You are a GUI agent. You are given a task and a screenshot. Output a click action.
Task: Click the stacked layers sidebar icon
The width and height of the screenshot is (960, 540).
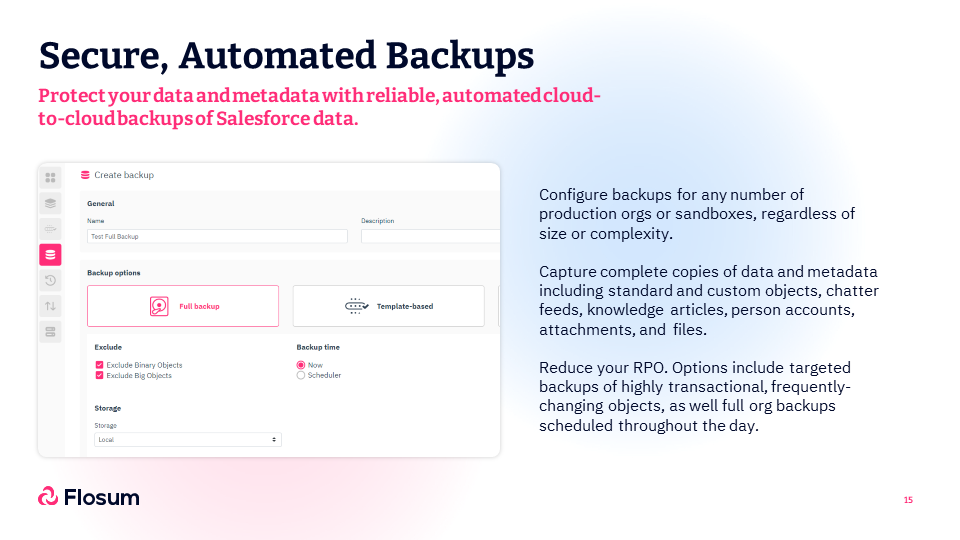(x=50, y=203)
